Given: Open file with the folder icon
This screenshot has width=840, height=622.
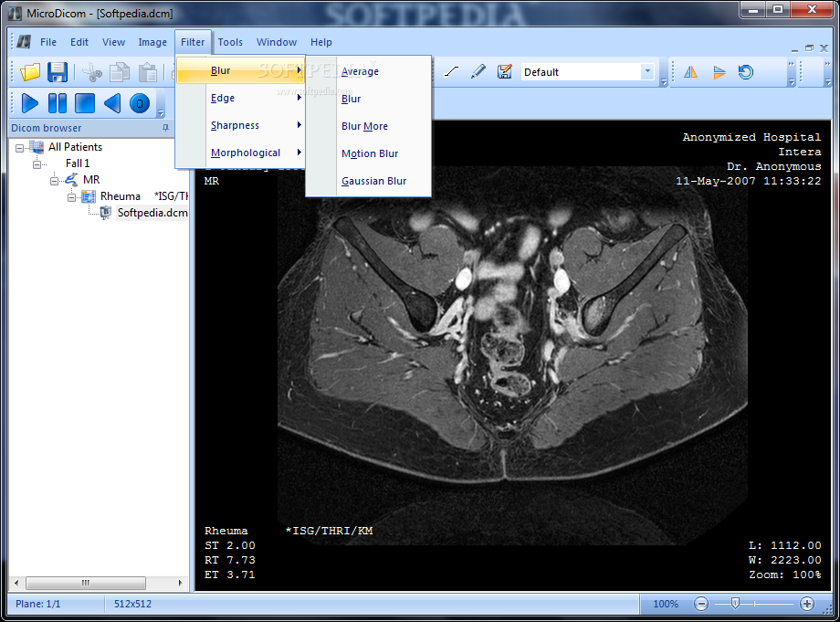Looking at the screenshot, I should click(30, 72).
